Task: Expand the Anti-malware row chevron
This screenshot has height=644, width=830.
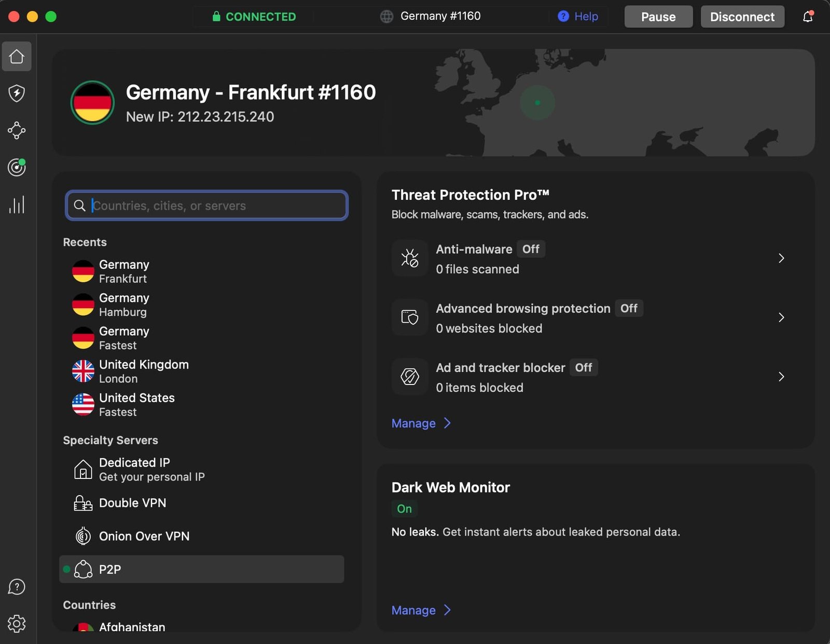Action: tap(781, 258)
